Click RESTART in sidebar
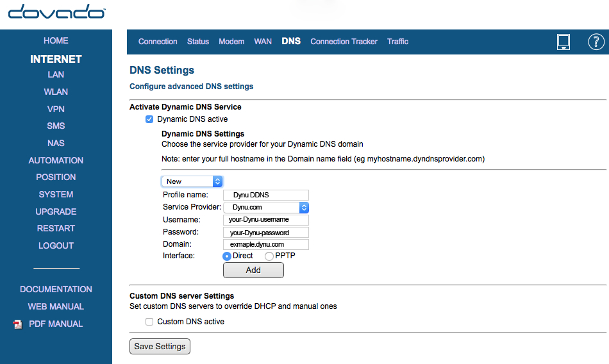Image resolution: width=609 pixels, height=364 pixels. (56, 228)
